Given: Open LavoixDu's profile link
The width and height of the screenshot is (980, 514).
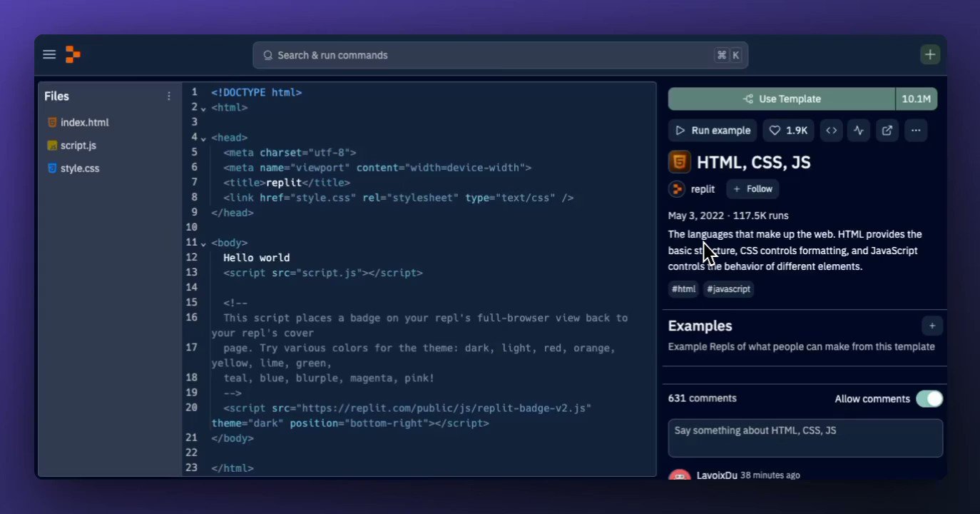Looking at the screenshot, I should [717, 475].
